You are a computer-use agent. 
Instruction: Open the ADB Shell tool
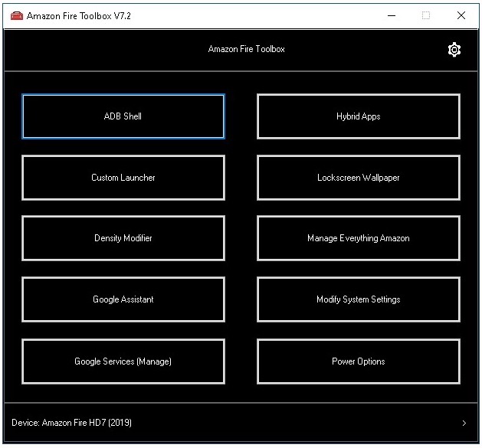[123, 116]
